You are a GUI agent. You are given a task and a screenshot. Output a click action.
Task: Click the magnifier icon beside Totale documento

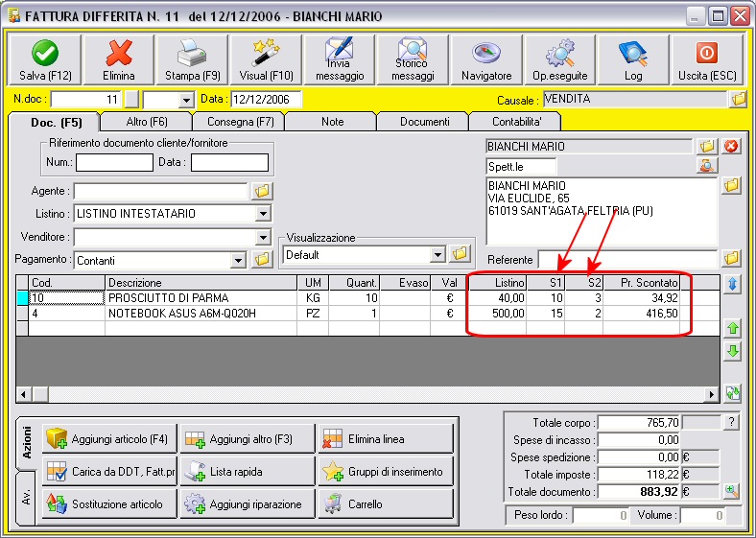[x=732, y=492]
